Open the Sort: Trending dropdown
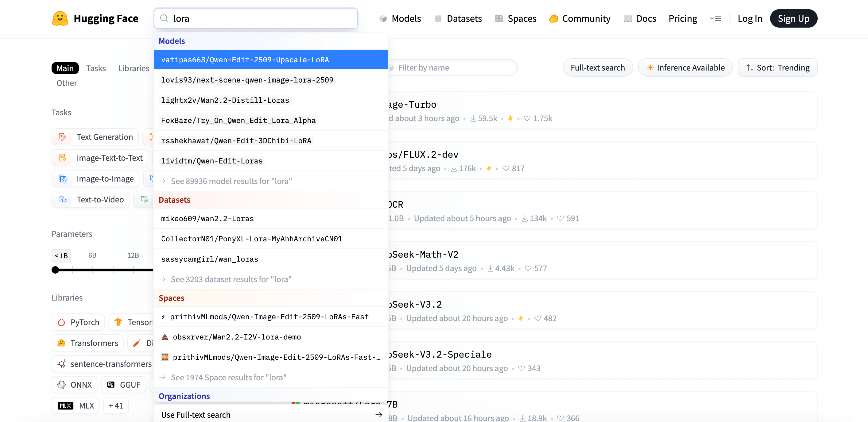868x422 pixels. tap(777, 68)
